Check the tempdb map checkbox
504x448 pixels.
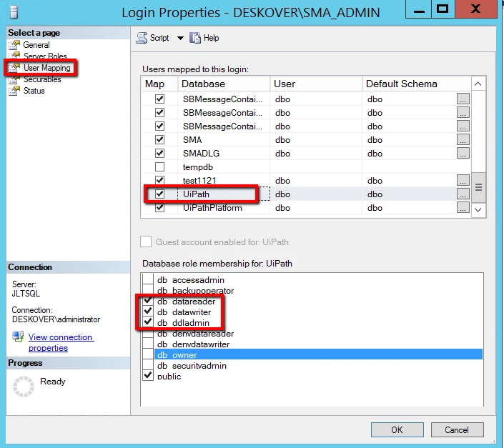pyautogui.click(x=159, y=167)
